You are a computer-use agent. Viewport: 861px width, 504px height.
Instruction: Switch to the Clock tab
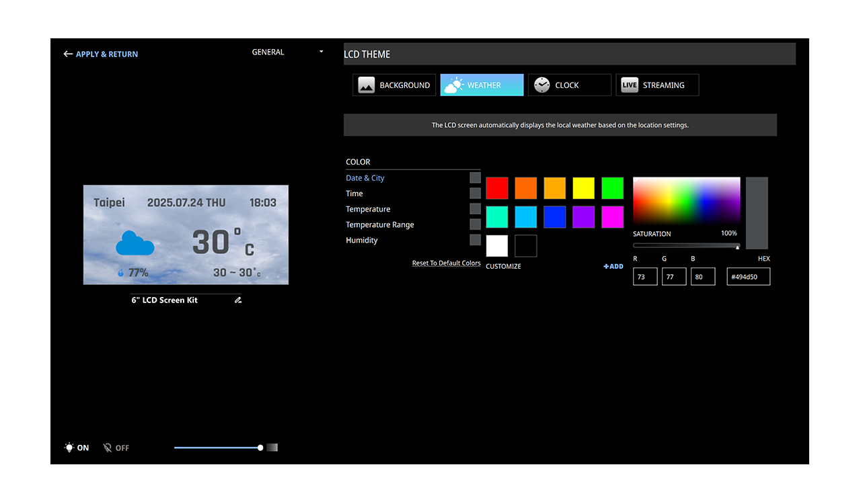[569, 85]
